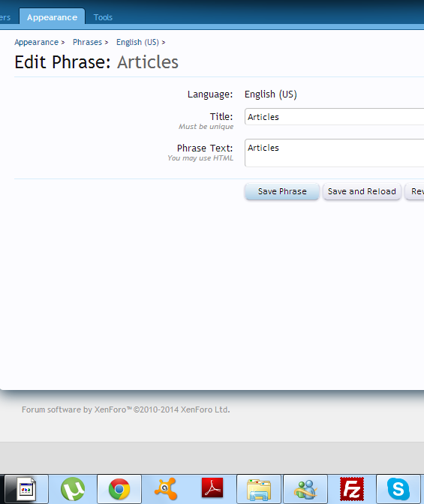Switch to Google Chrome taskbar icon
The image size is (424, 504).
(119, 489)
